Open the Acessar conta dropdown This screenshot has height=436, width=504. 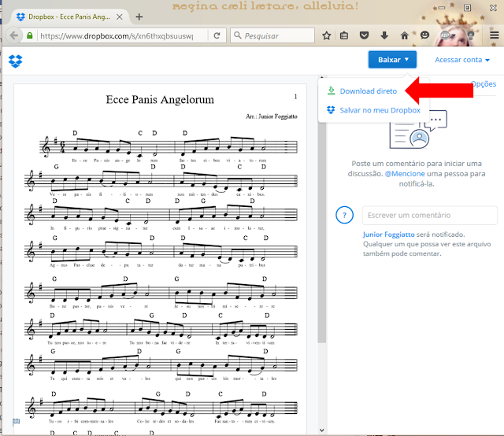coord(462,60)
